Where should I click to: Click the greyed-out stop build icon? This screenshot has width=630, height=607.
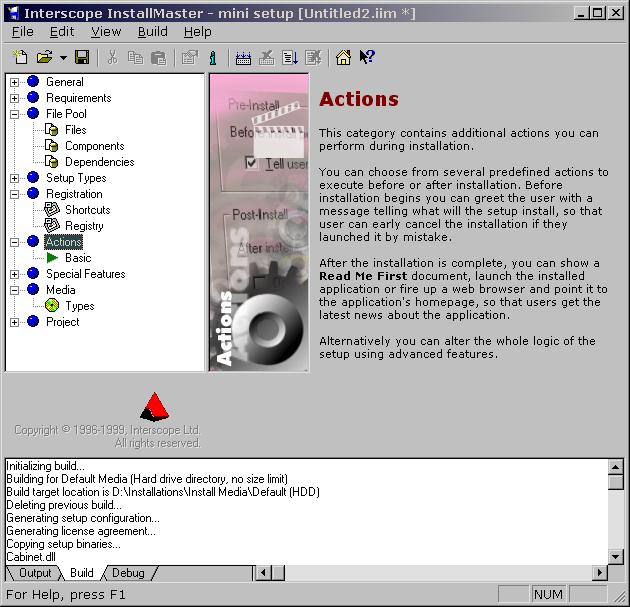pyautogui.click(x=266, y=57)
